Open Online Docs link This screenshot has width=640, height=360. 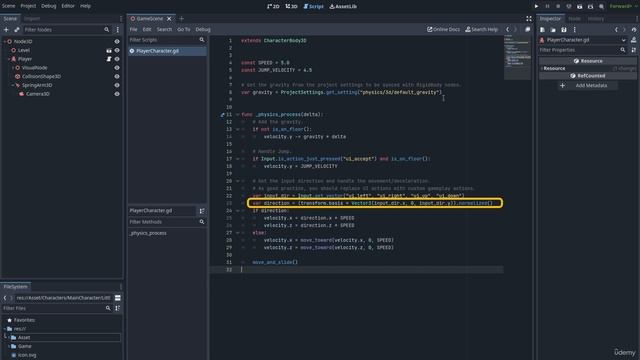point(443,29)
